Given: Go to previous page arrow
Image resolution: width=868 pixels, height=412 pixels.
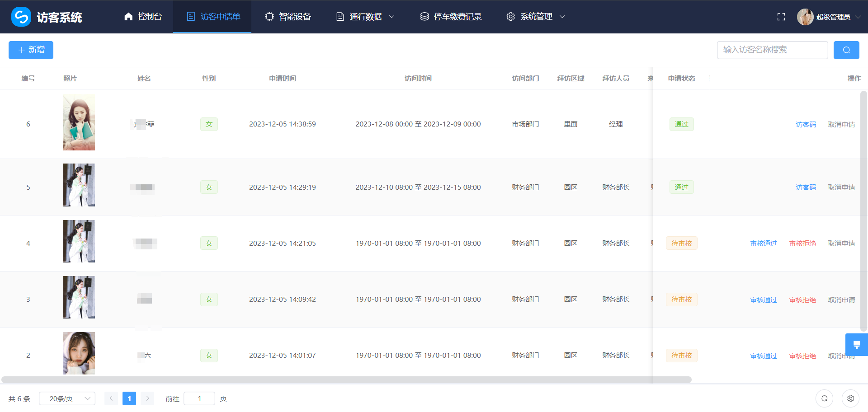Looking at the screenshot, I should (x=111, y=398).
